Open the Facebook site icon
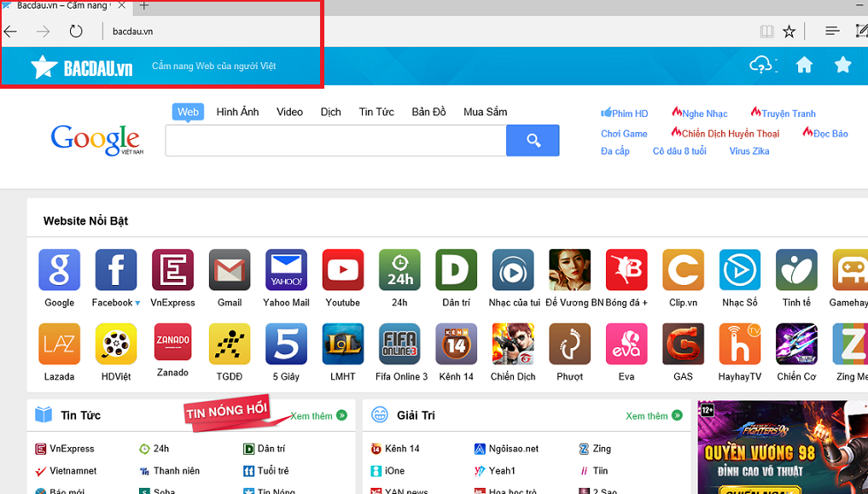 coord(115,270)
